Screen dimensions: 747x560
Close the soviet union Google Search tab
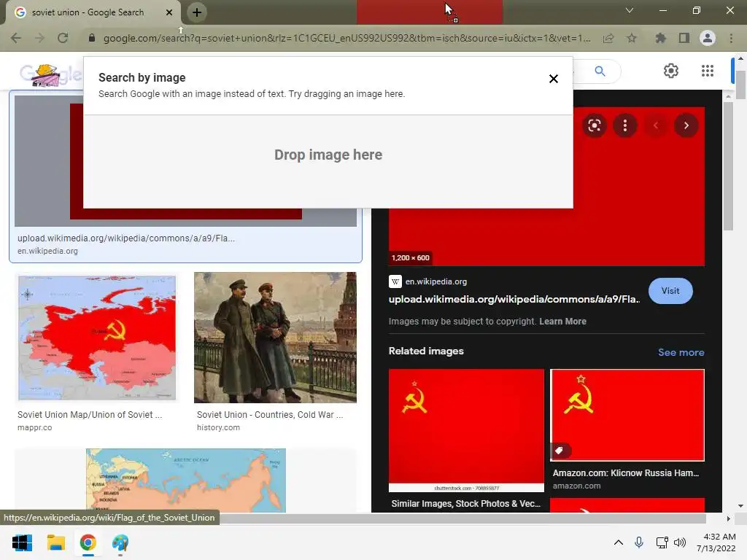[x=169, y=12]
